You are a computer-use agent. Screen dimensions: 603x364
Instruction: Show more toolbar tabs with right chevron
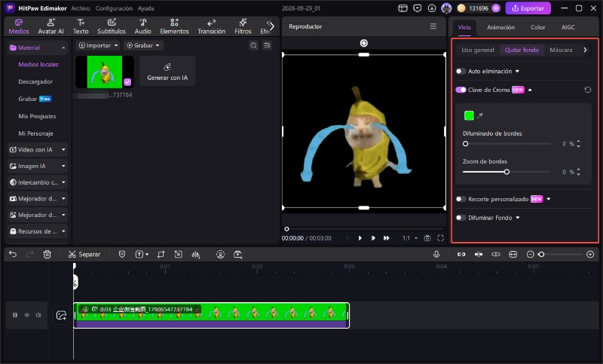pyautogui.click(x=271, y=26)
